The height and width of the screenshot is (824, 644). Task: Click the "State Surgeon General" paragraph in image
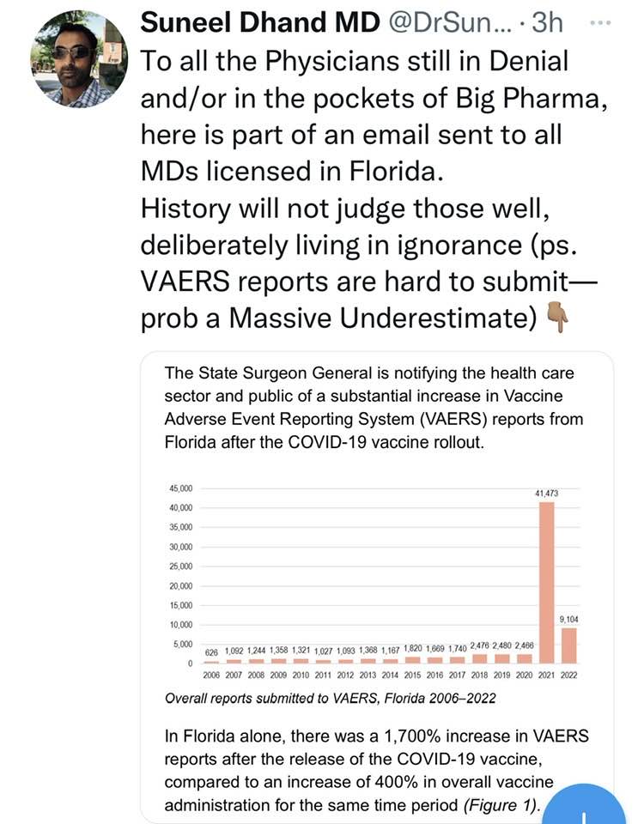tap(374, 408)
